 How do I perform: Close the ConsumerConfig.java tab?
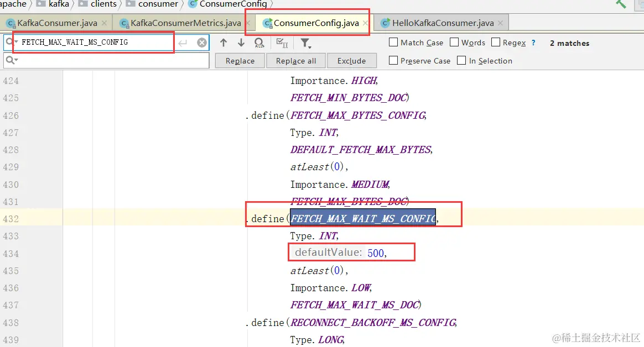366,23
